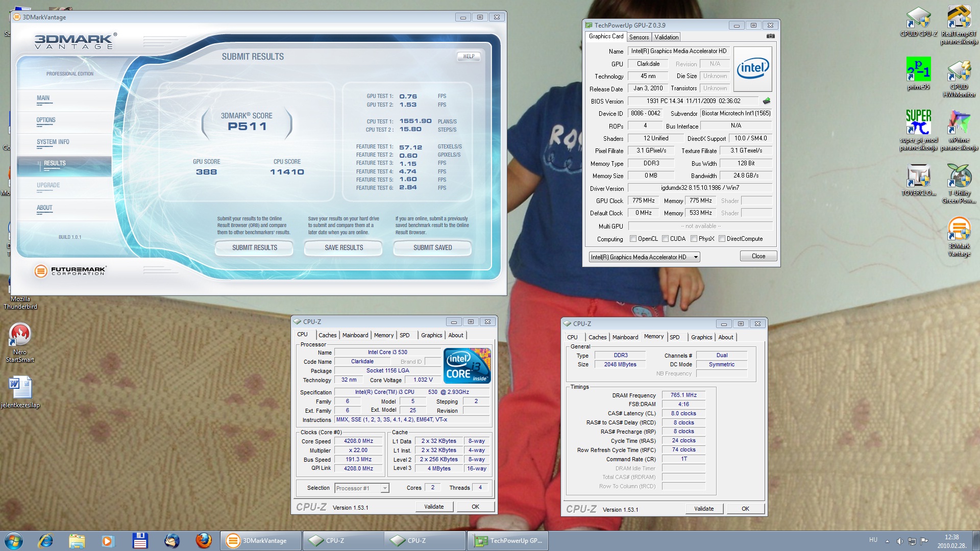
Task: Launch prime95 desktop icon
Action: (x=918, y=72)
